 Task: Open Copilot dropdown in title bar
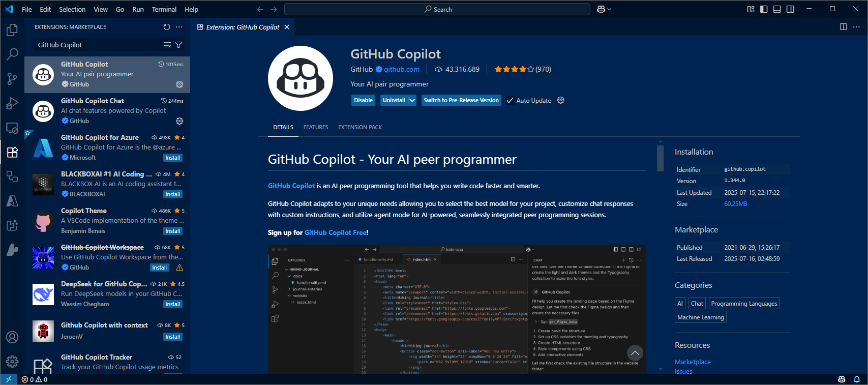pos(604,9)
